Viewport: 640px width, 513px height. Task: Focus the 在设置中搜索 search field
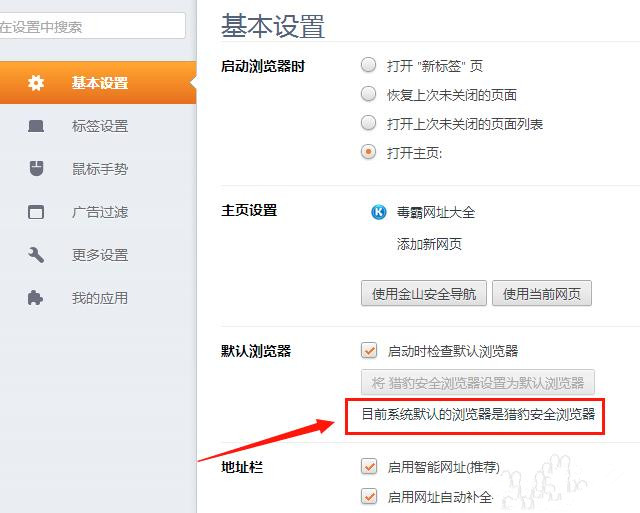pos(90,27)
